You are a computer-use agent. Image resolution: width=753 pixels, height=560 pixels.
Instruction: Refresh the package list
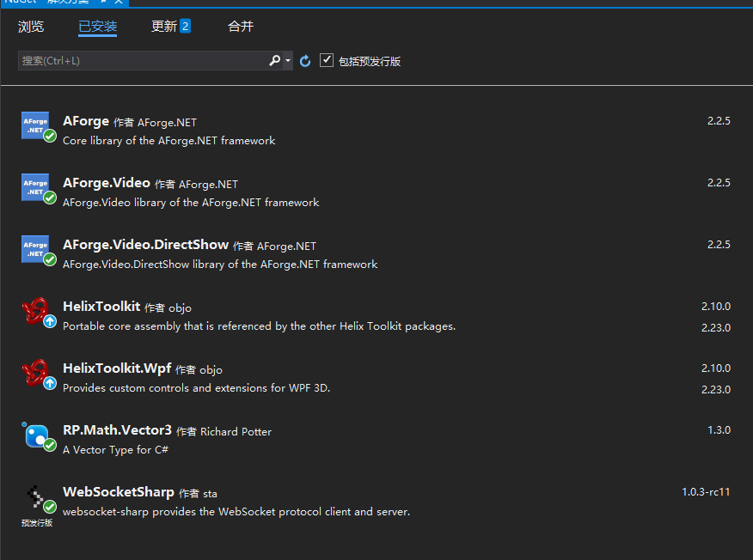click(x=305, y=61)
